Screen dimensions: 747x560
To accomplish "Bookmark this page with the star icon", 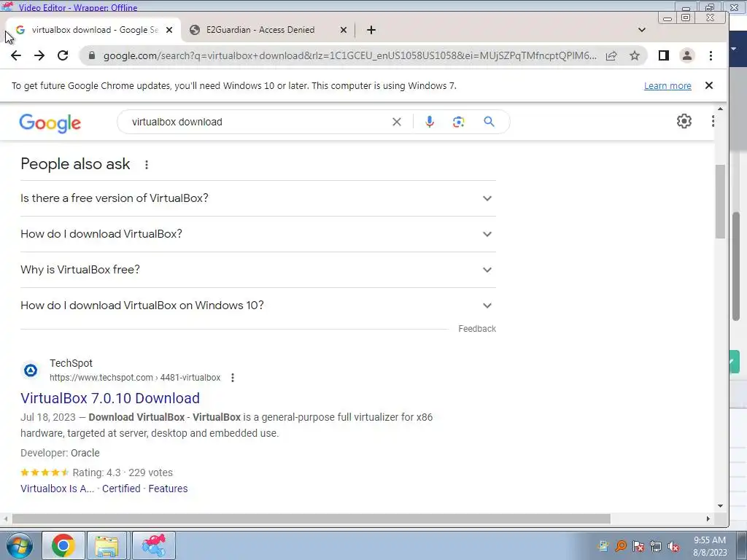I will (635, 55).
